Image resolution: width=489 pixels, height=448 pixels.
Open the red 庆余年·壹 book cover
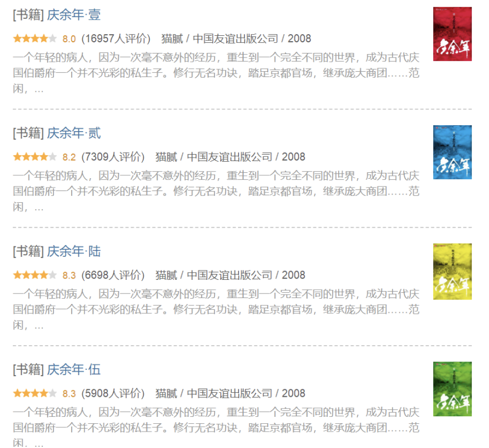(452, 34)
